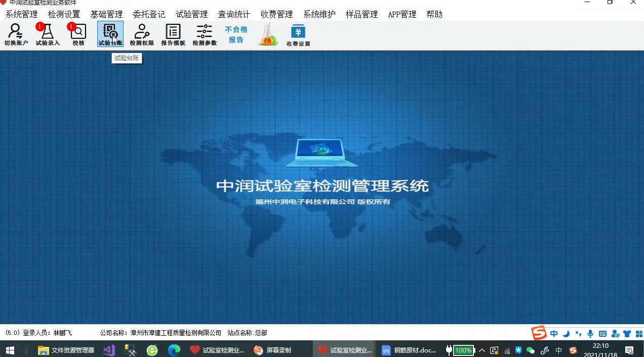Open the Sogou soft keyboard icon

click(602, 334)
